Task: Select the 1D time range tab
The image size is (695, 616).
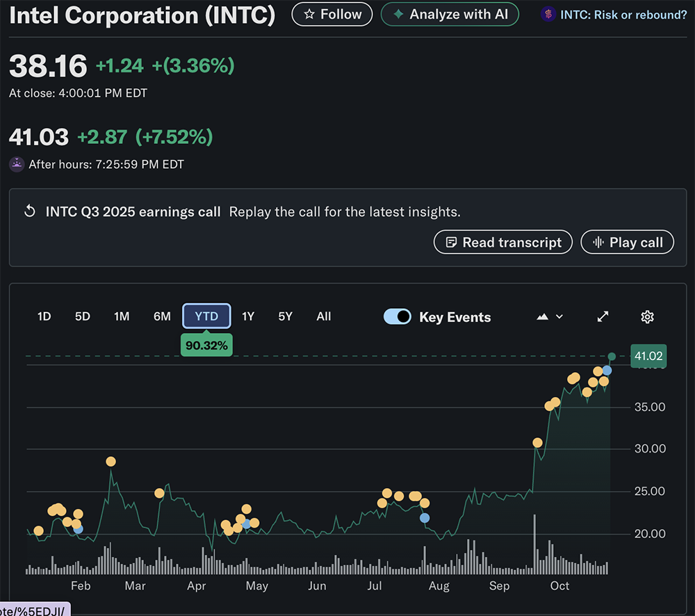Action: (44, 316)
